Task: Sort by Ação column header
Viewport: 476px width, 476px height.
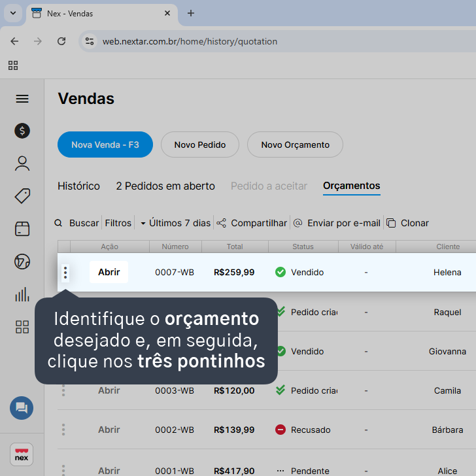Action: coord(110,246)
